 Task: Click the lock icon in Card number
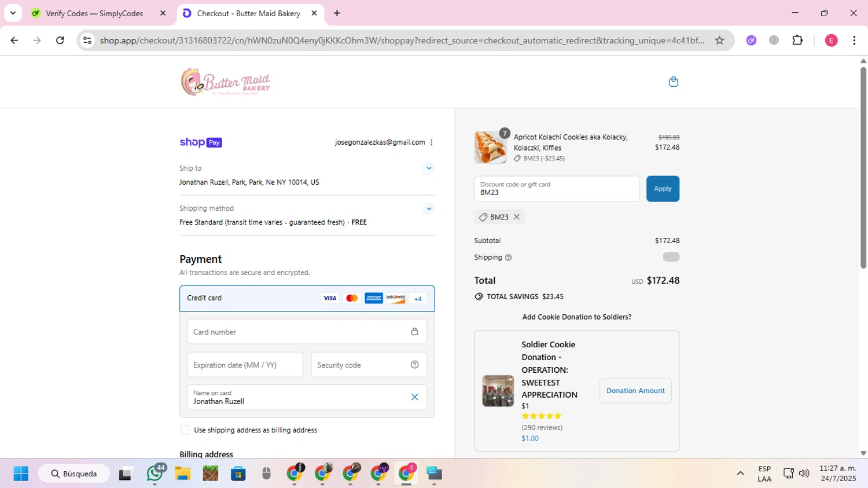tap(414, 332)
